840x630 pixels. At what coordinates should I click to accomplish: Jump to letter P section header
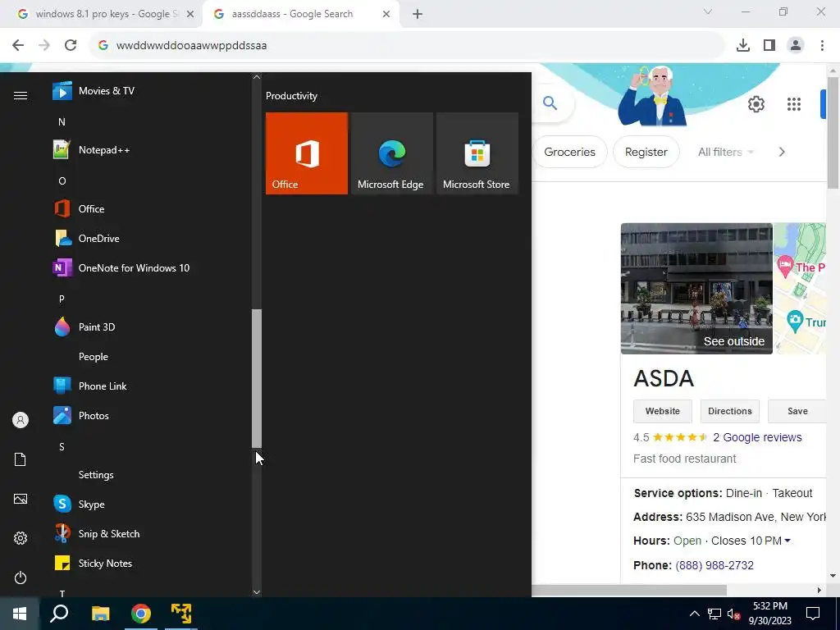pos(62,299)
